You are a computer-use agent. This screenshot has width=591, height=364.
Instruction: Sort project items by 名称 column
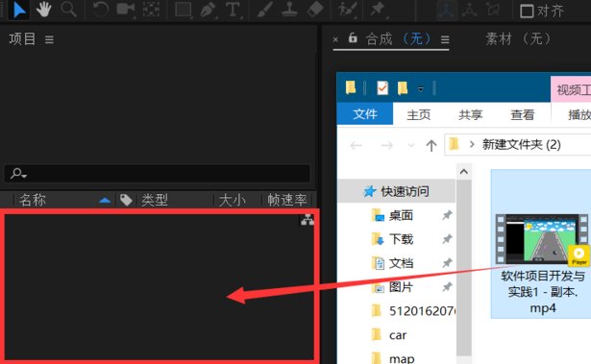pos(33,200)
